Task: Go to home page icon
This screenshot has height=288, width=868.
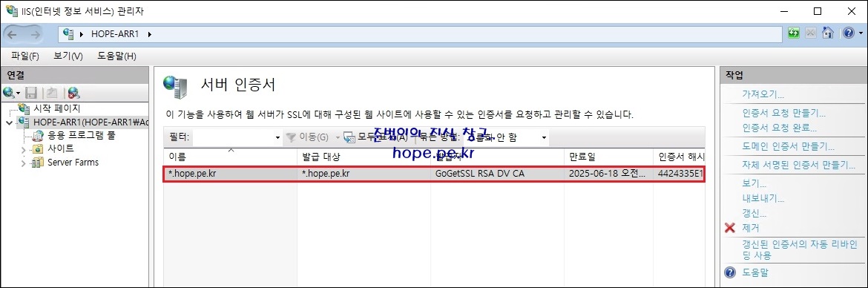Action: 828,33
